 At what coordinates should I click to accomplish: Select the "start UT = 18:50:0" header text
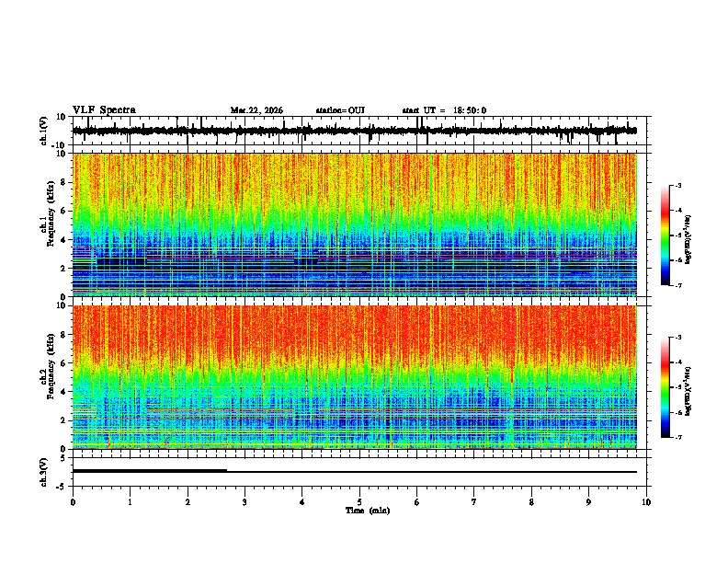coord(444,110)
